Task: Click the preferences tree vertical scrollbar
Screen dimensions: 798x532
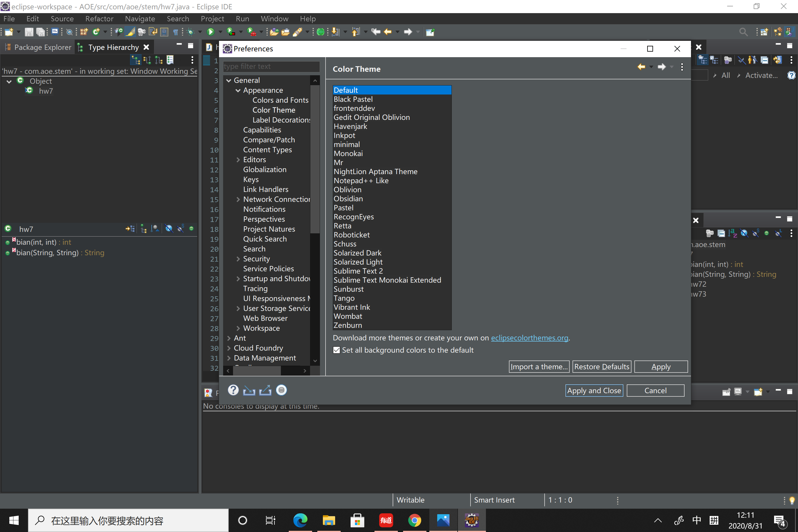Action: tap(315, 159)
